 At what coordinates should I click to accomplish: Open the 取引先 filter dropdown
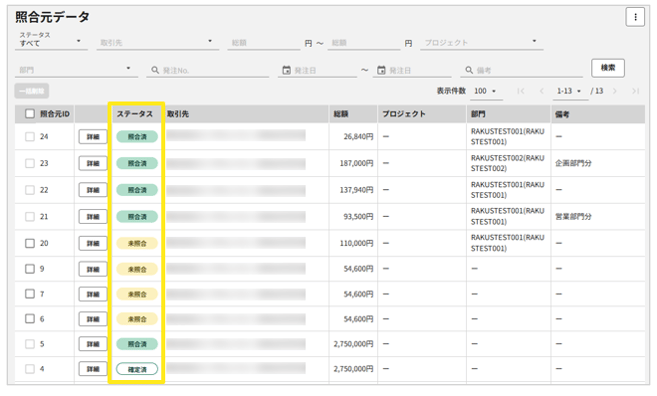tap(158, 42)
